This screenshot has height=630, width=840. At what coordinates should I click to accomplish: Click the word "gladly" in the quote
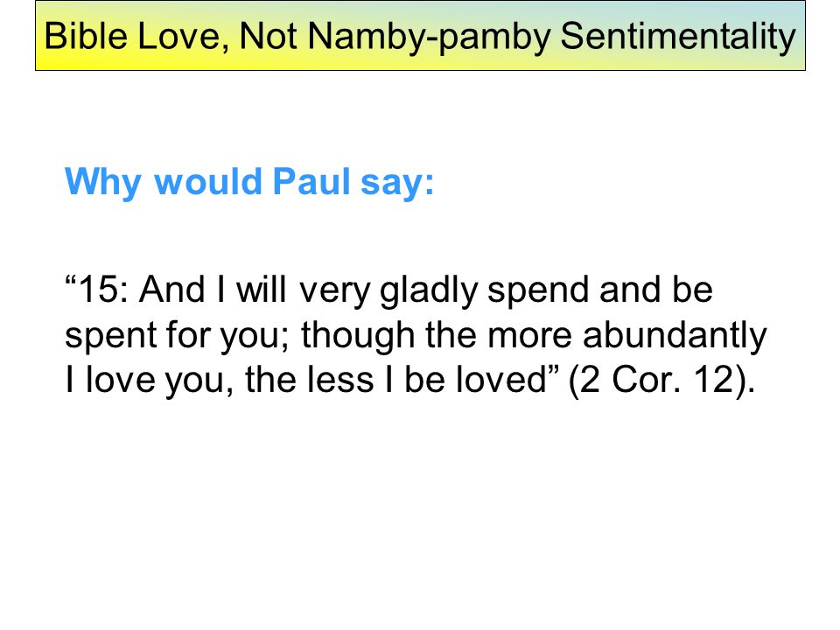[428, 291]
